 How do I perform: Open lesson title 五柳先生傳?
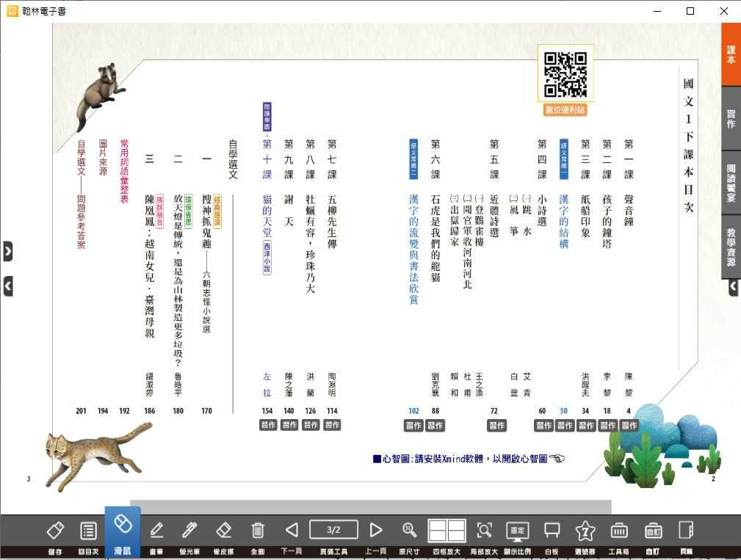point(332,222)
